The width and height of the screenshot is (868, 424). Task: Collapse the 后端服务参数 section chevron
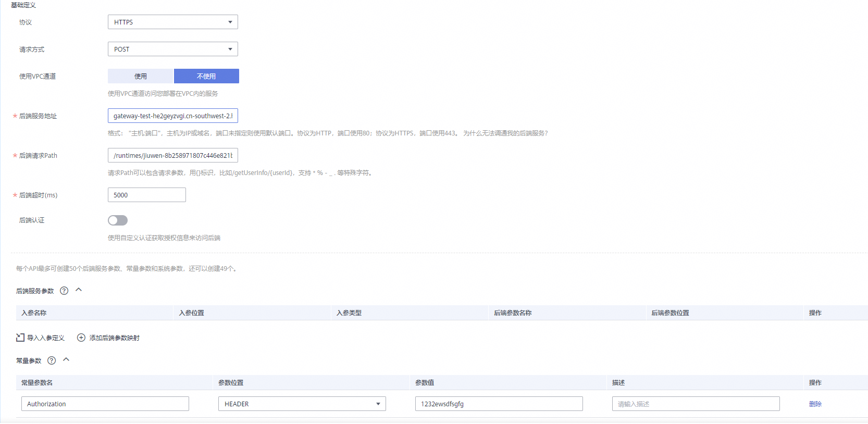coord(79,290)
